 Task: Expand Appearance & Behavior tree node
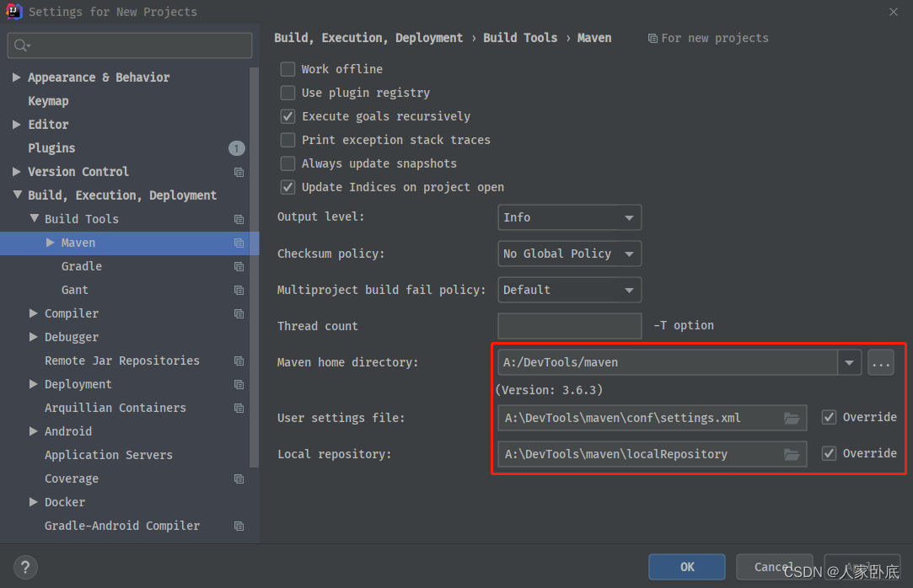tap(17, 78)
